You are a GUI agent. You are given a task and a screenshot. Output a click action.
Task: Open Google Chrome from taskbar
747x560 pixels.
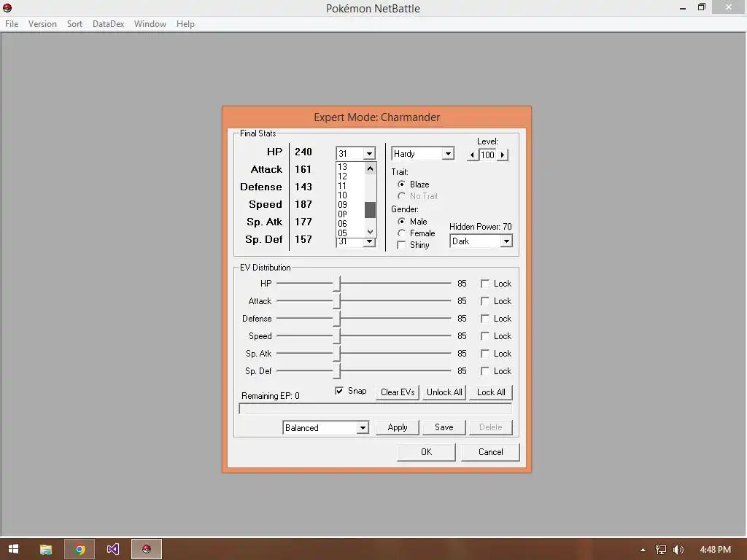pyautogui.click(x=80, y=549)
